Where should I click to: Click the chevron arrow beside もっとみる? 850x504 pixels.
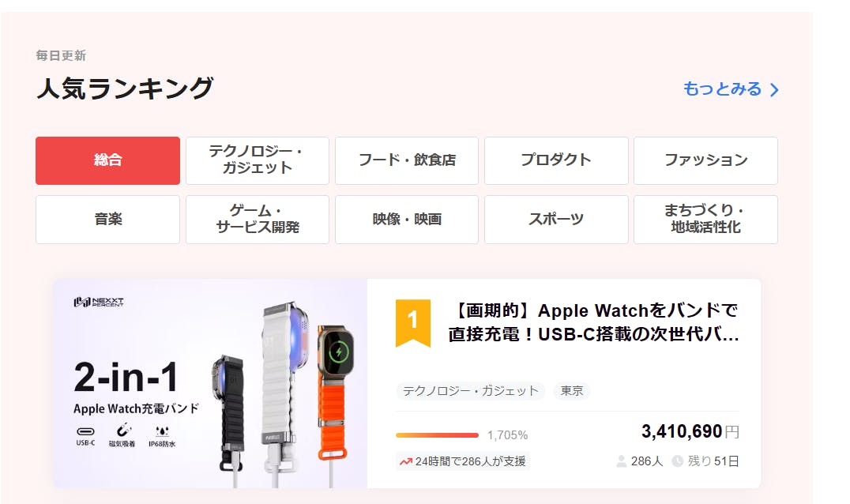point(774,90)
